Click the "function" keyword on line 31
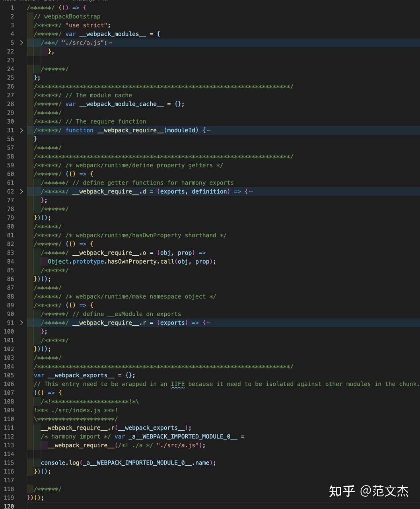This screenshot has width=420, height=509. pos(79,130)
